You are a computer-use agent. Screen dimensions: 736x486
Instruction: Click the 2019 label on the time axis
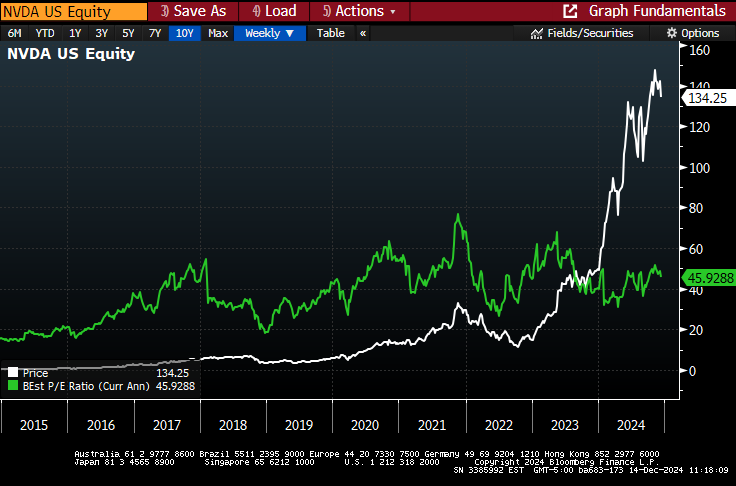299,425
